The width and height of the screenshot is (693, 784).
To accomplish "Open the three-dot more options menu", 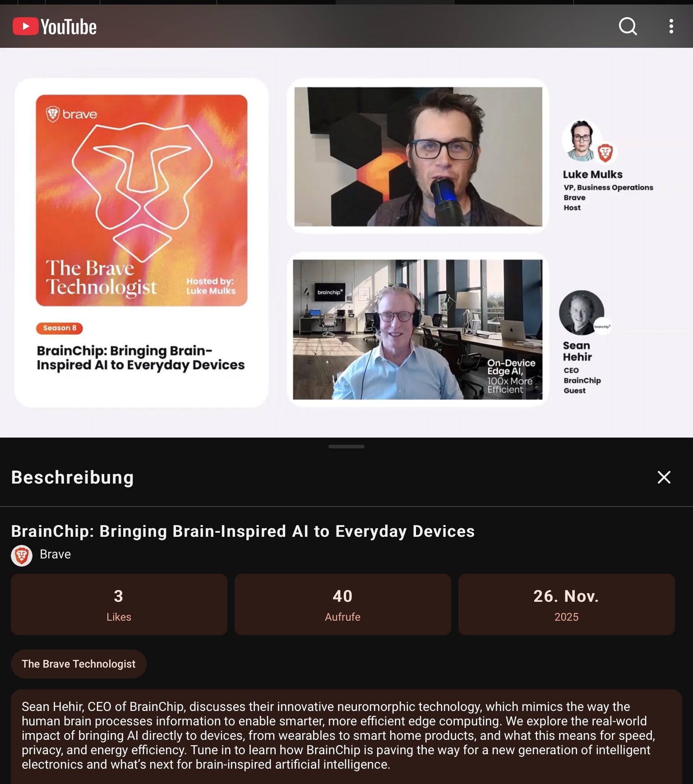I will (x=671, y=26).
